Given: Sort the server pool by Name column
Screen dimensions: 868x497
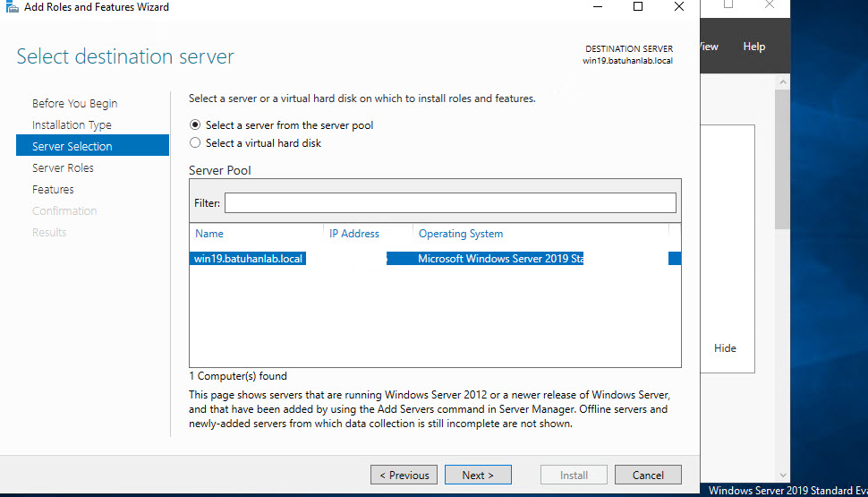Looking at the screenshot, I should point(209,234).
